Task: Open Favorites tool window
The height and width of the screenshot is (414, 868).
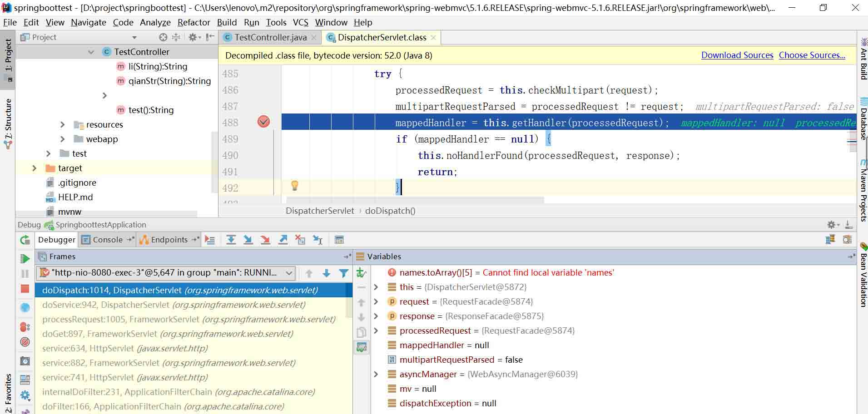Action: [x=8, y=392]
